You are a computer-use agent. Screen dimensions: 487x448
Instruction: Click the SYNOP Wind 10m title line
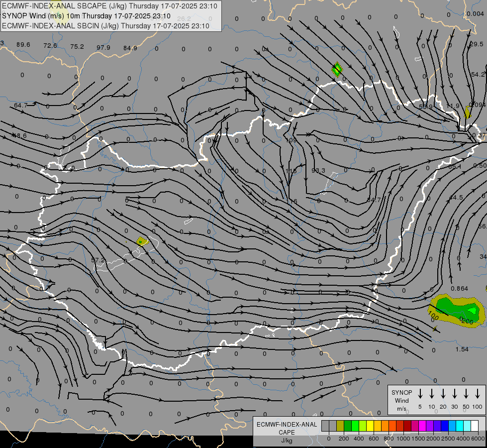point(87,16)
